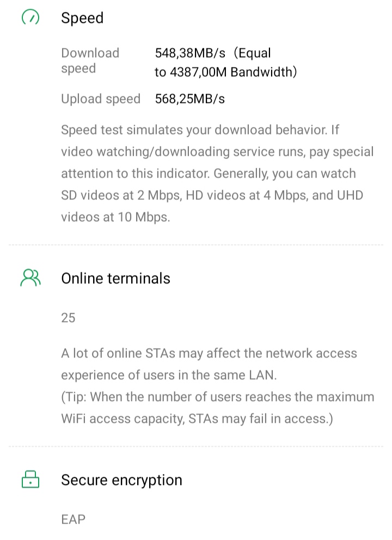Tap the Online terminals people icon

30,278
